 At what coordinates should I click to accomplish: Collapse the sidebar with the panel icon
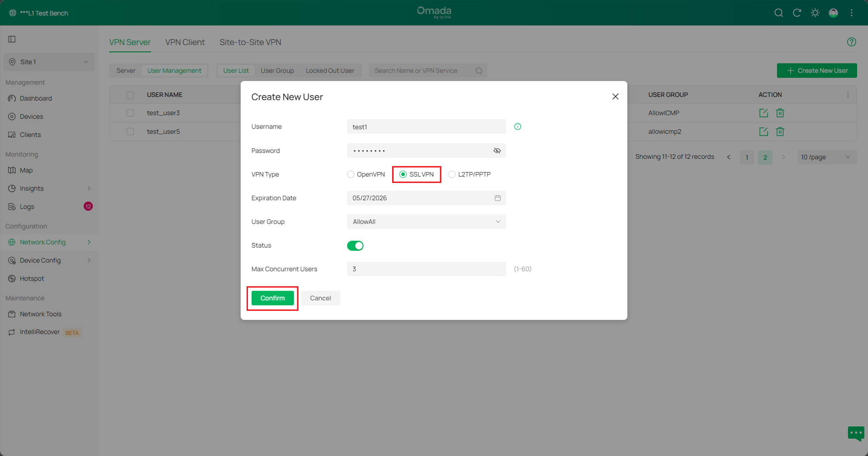pyautogui.click(x=12, y=39)
